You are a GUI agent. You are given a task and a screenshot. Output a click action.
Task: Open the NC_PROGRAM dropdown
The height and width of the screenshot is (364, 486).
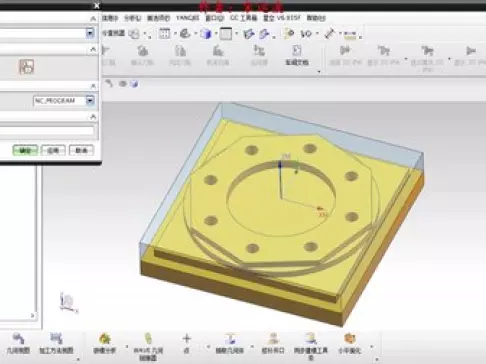pos(90,100)
